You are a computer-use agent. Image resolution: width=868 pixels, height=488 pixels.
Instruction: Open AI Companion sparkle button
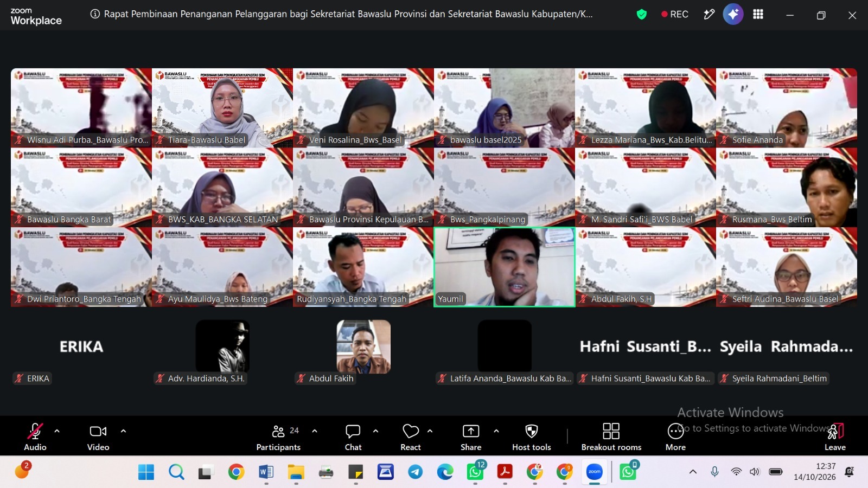(733, 15)
